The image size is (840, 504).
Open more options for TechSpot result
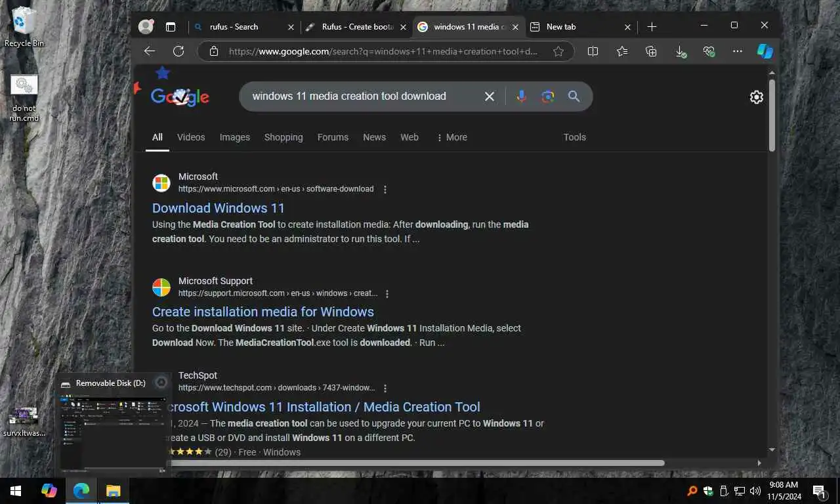coord(385,388)
